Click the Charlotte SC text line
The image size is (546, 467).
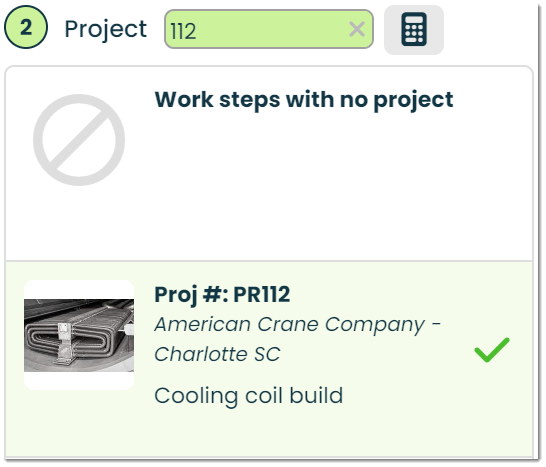coord(217,355)
